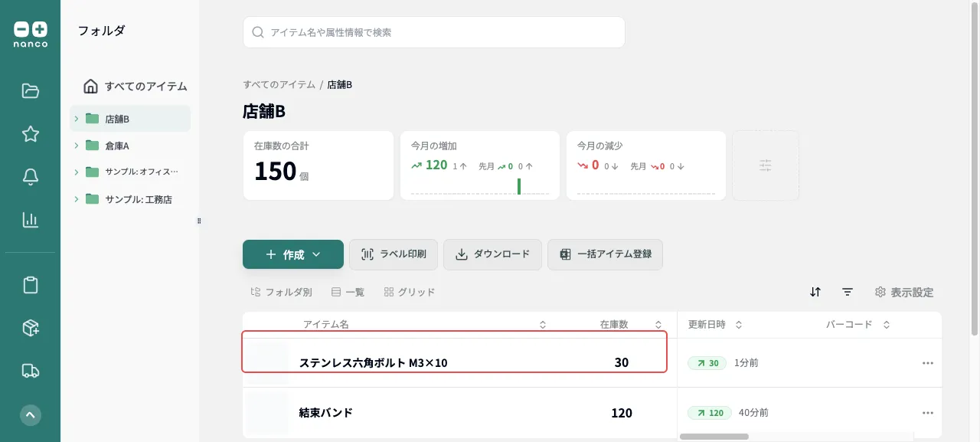Open the dashboard customize sliders card
This screenshot has height=442, width=980.
[766, 165]
